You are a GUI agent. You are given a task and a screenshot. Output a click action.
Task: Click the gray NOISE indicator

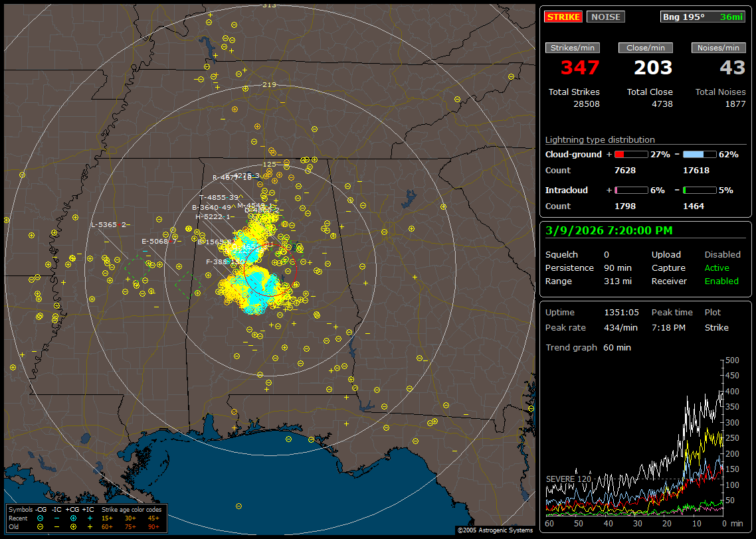click(x=605, y=17)
